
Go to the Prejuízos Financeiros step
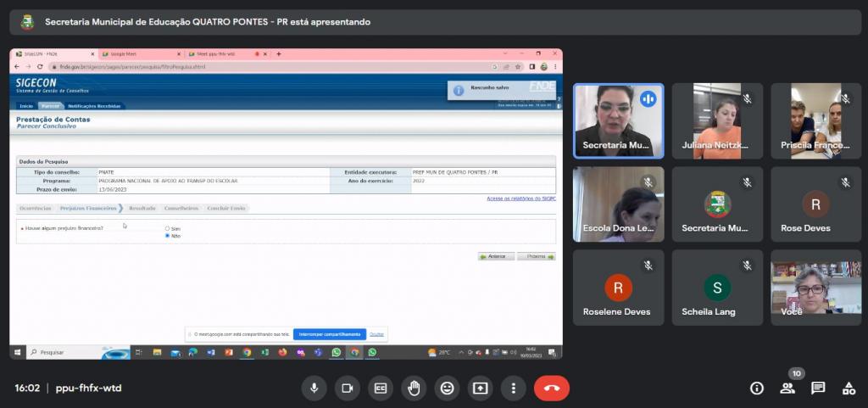pyautogui.click(x=88, y=208)
